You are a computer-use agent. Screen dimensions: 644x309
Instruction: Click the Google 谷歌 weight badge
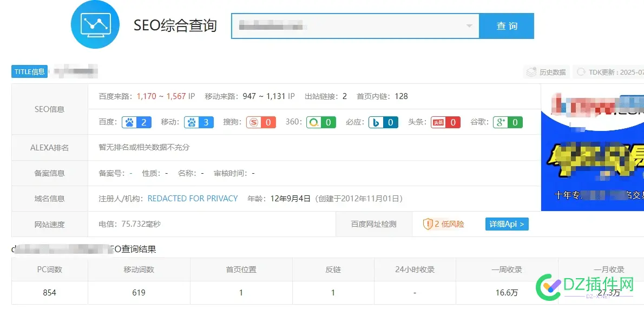pyautogui.click(x=508, y=122)
